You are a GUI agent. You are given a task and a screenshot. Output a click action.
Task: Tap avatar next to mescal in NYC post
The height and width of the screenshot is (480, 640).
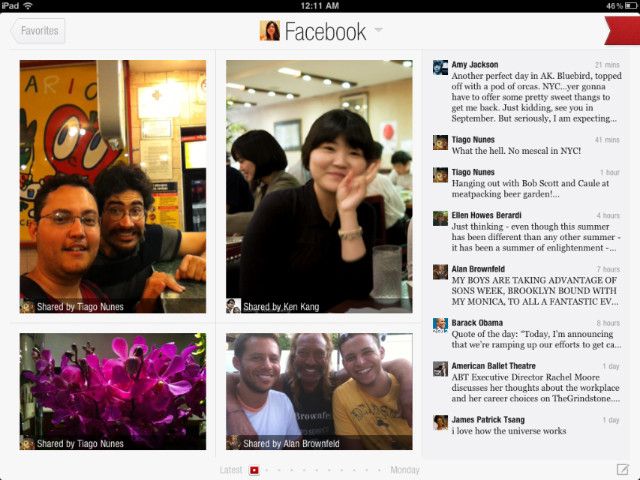440,142
